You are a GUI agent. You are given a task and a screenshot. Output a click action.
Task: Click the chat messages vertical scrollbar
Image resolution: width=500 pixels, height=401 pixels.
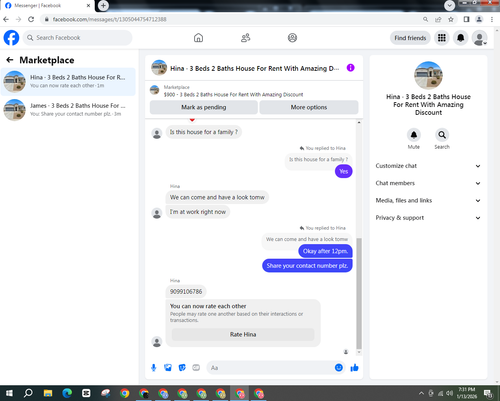(359, 293)
